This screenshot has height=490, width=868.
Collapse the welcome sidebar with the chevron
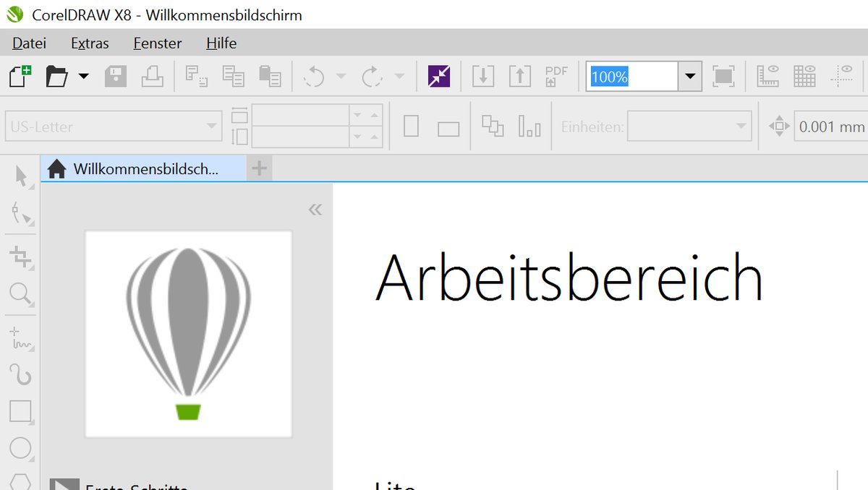tap(315, 208)
